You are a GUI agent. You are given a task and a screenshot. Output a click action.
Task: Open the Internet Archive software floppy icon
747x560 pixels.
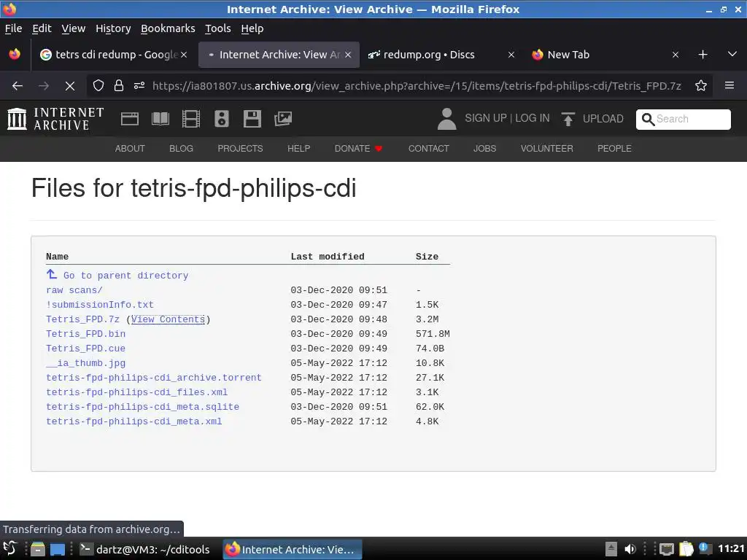point(252,119)
